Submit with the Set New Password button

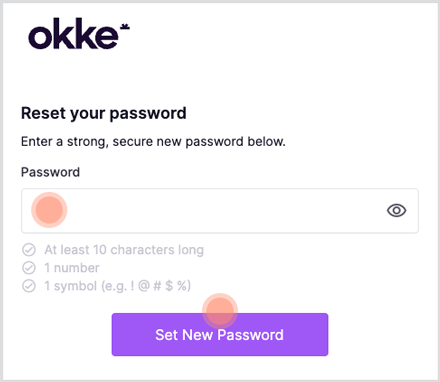[220, 334]
